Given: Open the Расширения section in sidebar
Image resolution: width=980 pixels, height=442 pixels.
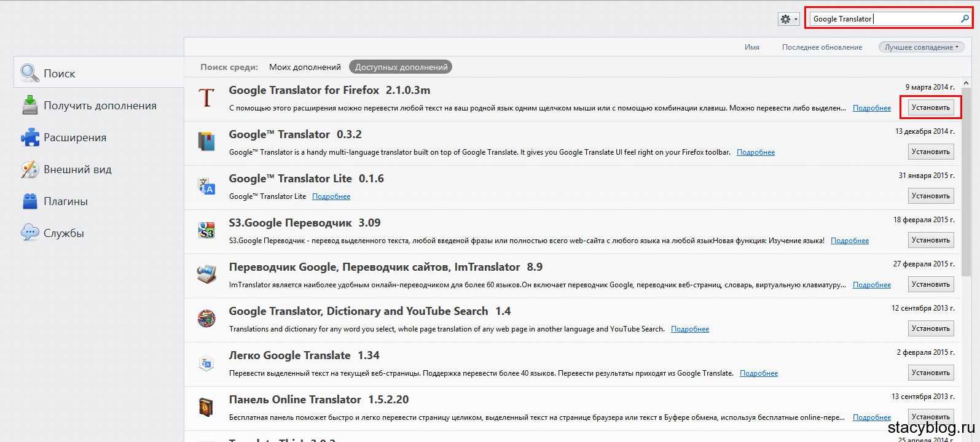Looking at the screenshot, I should (74, 138).
